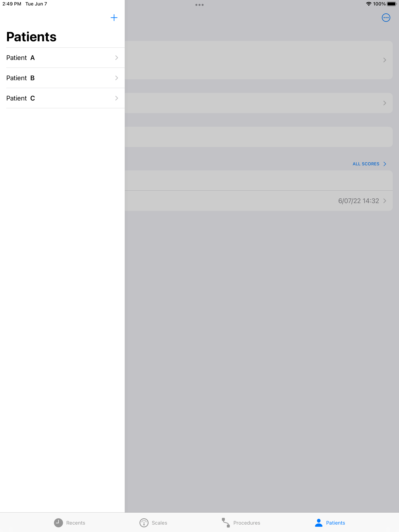Tap the three-dot multitasking indicator at top
This screenshot has width=399, height=532.
pos(199,5)
